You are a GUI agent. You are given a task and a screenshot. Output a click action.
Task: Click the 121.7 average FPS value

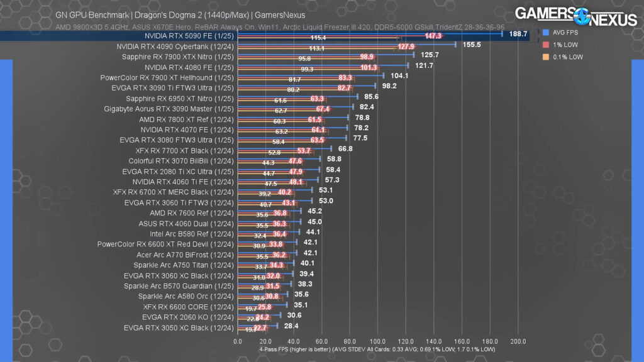[x=425, y=65]
